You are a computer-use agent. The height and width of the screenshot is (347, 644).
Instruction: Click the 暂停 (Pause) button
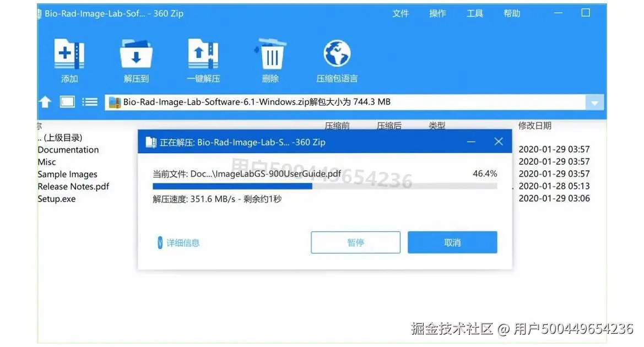pyautogui.click(x=355, y=242)
